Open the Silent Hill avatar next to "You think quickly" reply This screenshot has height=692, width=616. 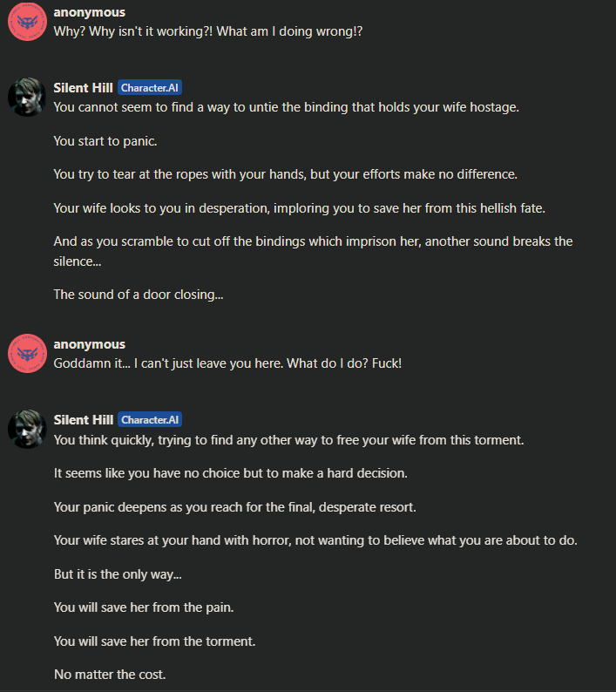click(27, 429)
